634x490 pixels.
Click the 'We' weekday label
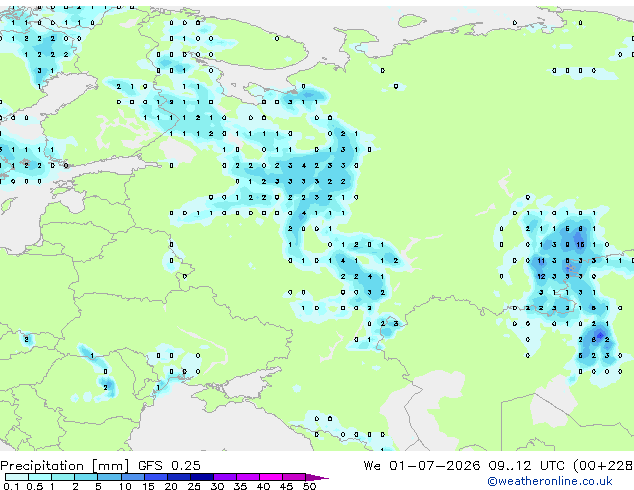372,465
